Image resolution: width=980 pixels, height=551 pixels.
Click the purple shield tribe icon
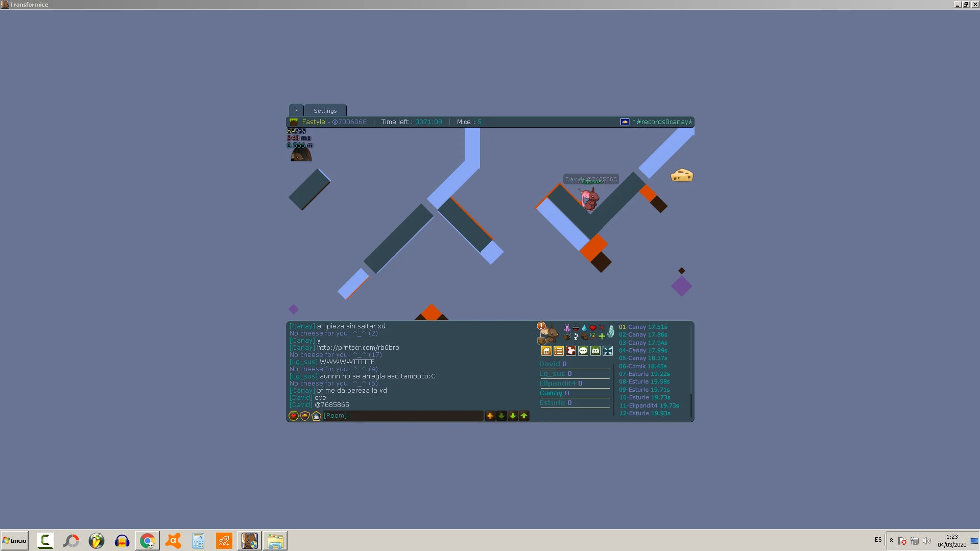[x=305, y=416]
